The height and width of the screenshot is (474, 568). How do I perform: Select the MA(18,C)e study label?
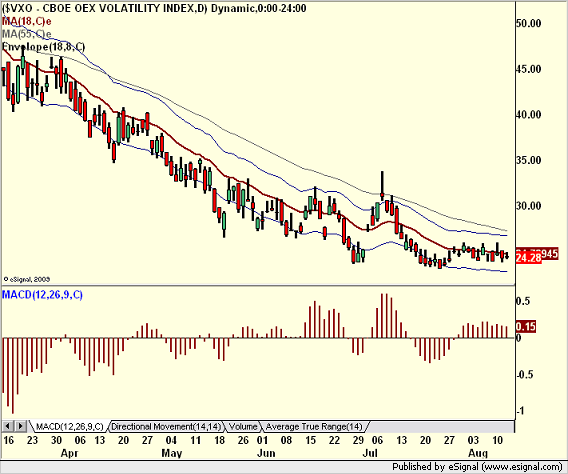pos(26,21)
